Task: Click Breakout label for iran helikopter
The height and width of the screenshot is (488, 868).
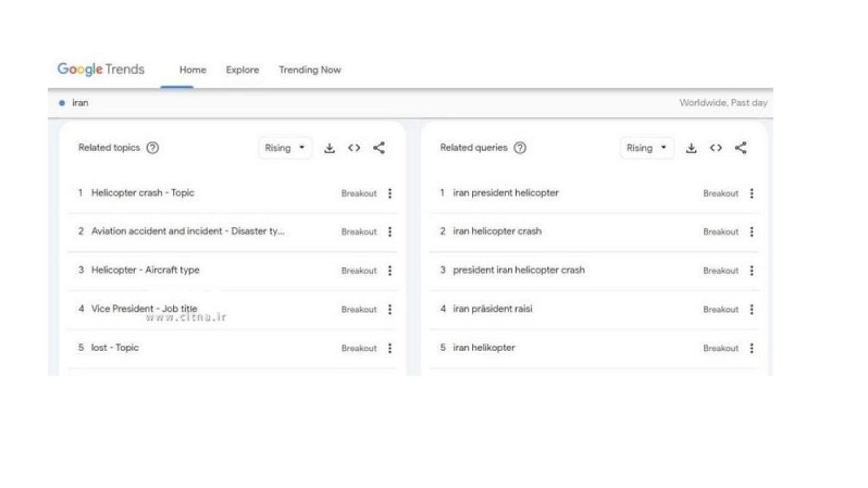Action: pyautogui.click(x=720, y=348)
